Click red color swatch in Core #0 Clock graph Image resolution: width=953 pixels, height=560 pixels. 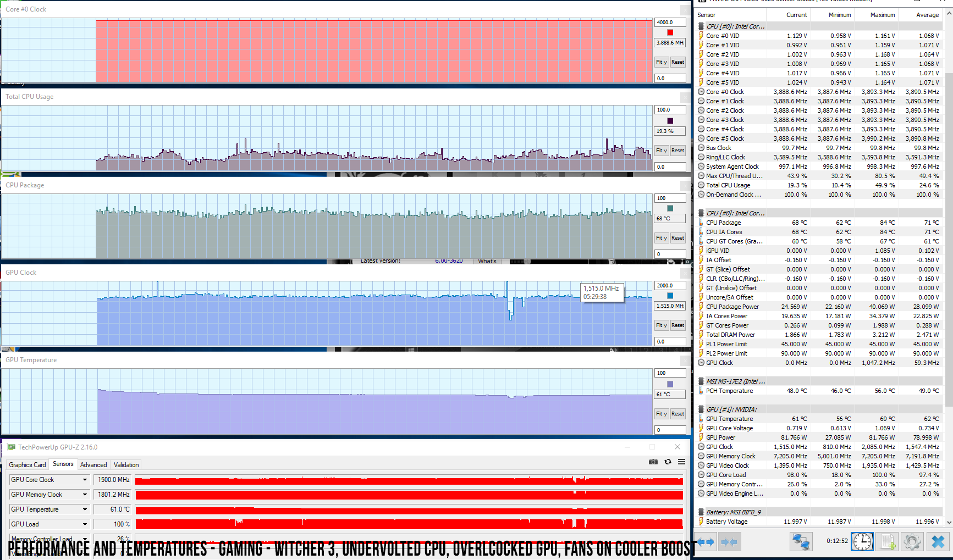point(670,32)
